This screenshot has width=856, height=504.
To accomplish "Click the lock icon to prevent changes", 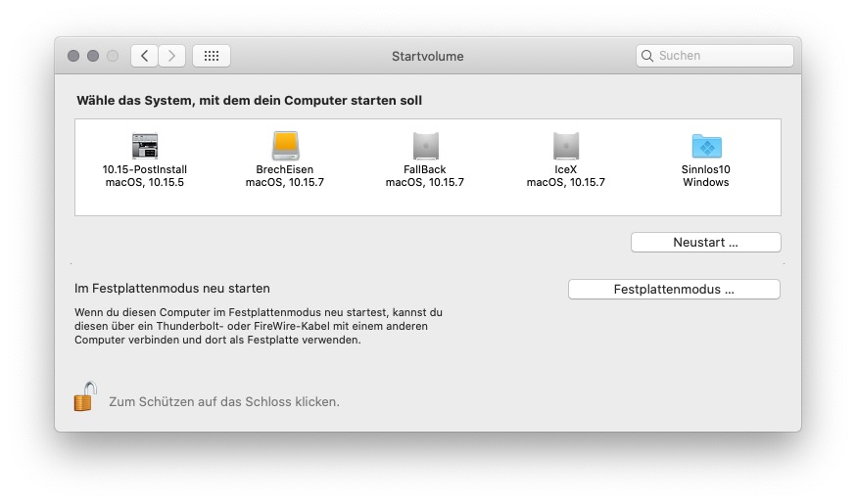I will [x=85, y=397].
